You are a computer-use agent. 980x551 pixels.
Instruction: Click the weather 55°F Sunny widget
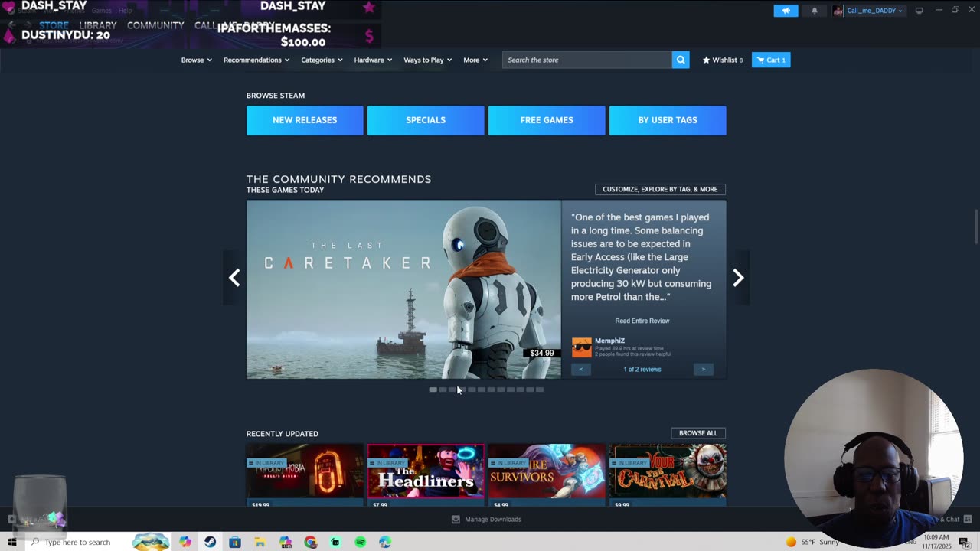click(x=812, y=542)
